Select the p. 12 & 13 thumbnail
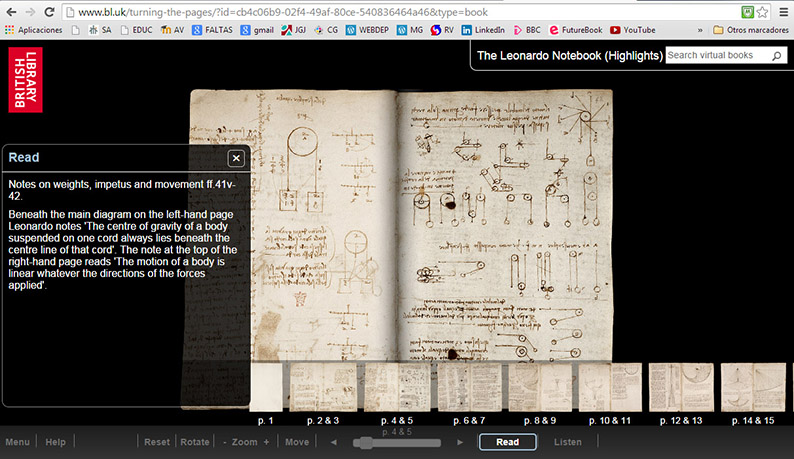The width and height of the screenshot is (794, 459). point(681,388)
